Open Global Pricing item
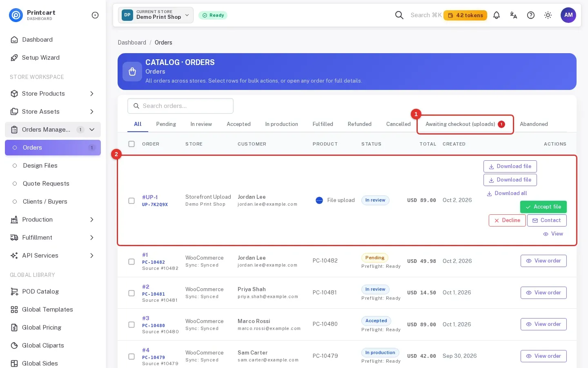 click(x=53, y=328)
